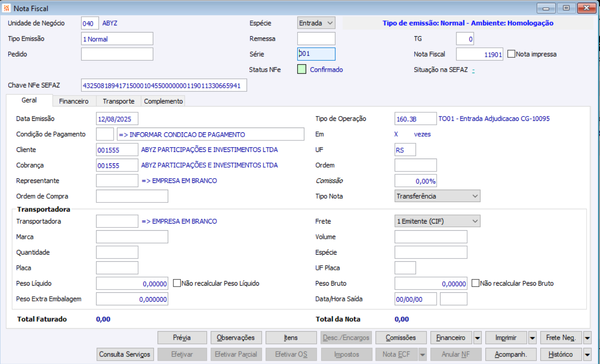Click the Nota Fiscal number field 11901

(x=479, y=54)
